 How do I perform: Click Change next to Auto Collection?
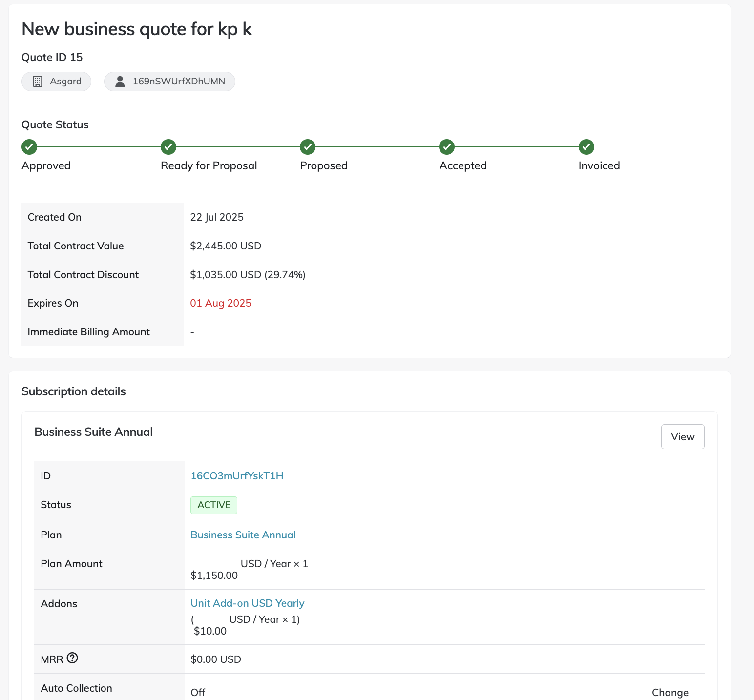click(x=670, y=693)
